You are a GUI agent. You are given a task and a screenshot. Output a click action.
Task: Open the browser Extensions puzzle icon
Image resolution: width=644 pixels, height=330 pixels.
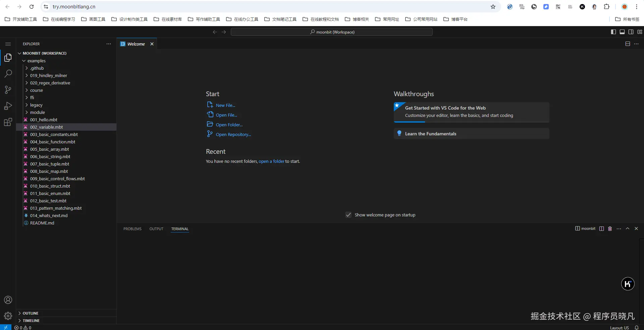606,7
